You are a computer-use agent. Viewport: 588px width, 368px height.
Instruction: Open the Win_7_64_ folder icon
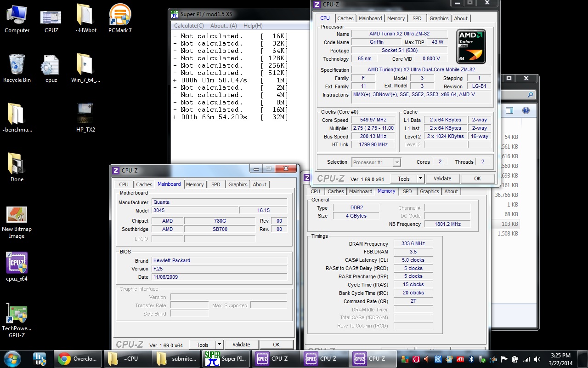(85, 69)
